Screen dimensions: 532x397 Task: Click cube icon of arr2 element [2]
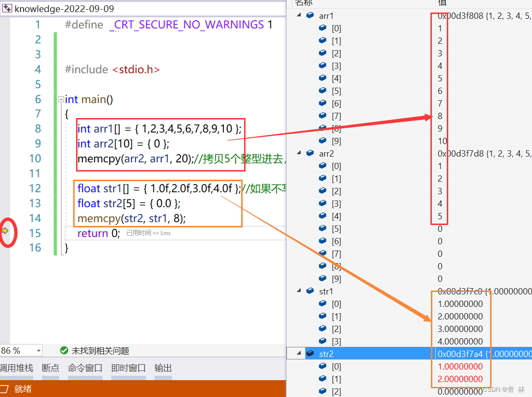[323, 191]
